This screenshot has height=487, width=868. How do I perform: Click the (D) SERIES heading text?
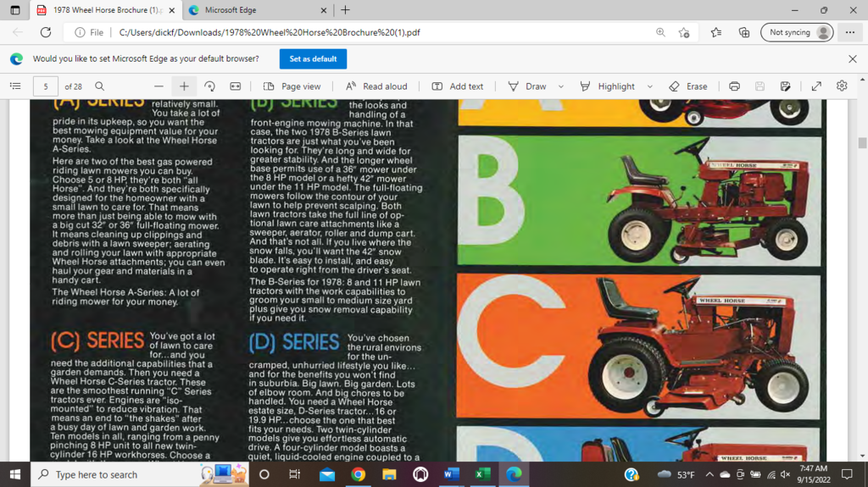coord(294,342)
